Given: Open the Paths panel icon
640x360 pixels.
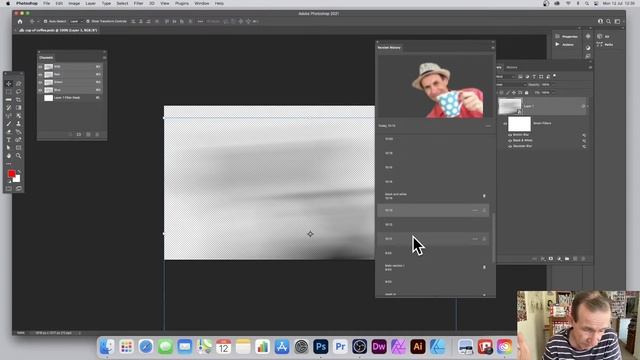Looking at the screenshot, I should click(600, 44).
